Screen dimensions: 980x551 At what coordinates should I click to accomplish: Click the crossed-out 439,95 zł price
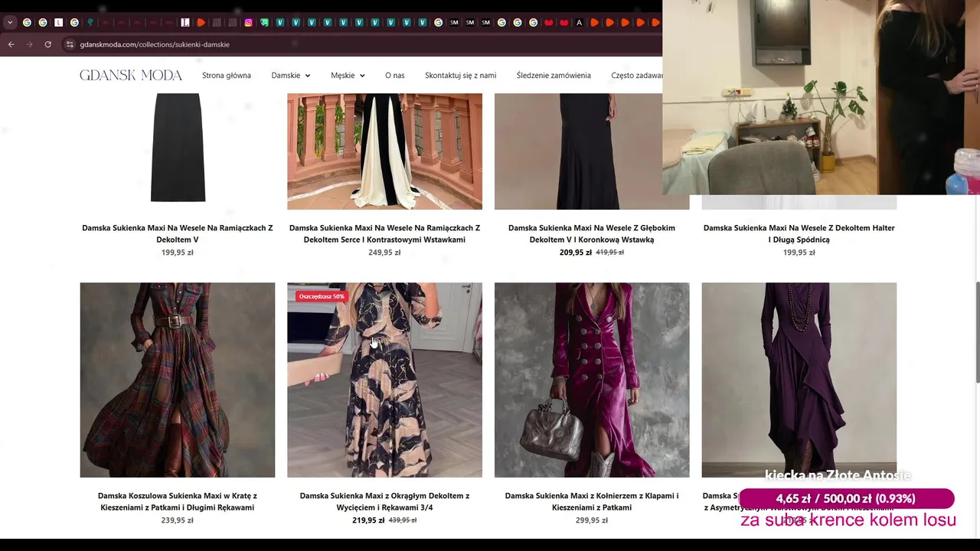(403, 520)
